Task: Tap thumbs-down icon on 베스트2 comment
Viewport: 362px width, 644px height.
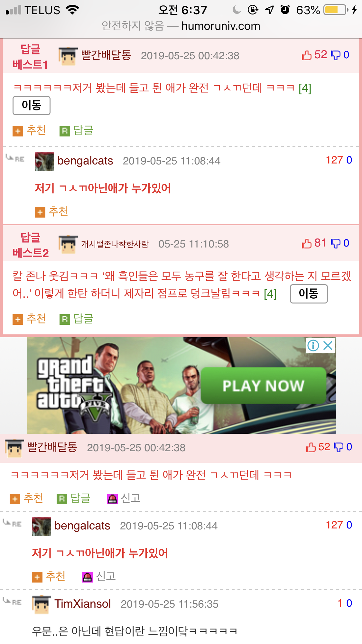Action: pyautogui.click(x=336, y=244)
